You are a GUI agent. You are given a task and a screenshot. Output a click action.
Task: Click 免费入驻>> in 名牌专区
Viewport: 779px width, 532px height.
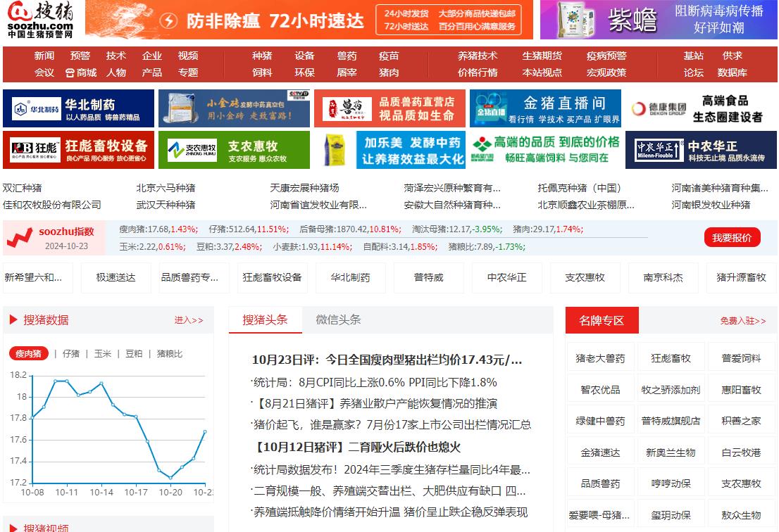tap(743, 321)
